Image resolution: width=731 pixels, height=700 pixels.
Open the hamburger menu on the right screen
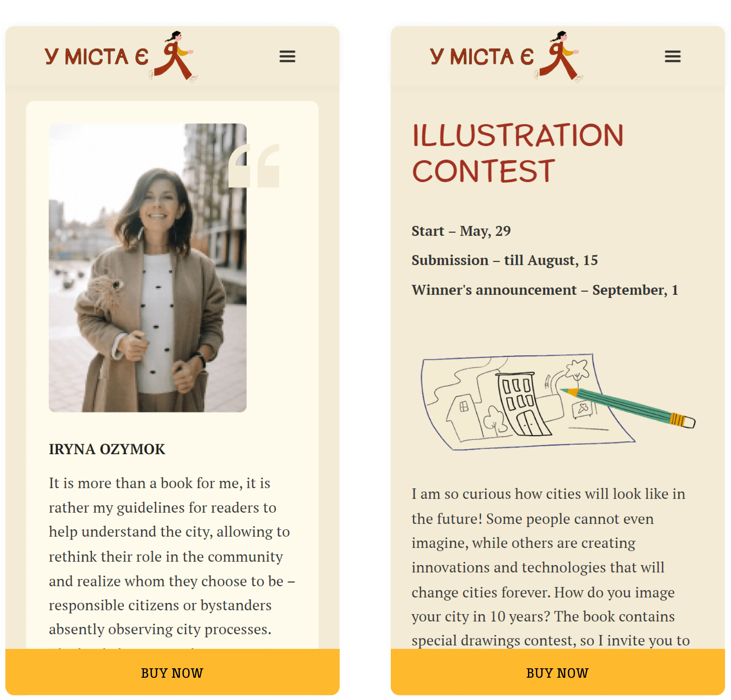[x=672, y=57]
